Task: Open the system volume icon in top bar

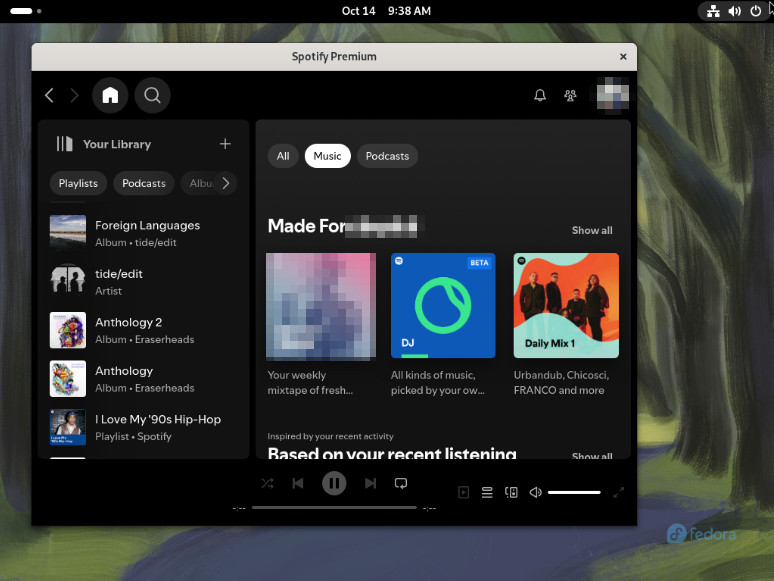Action: (735, 11)
